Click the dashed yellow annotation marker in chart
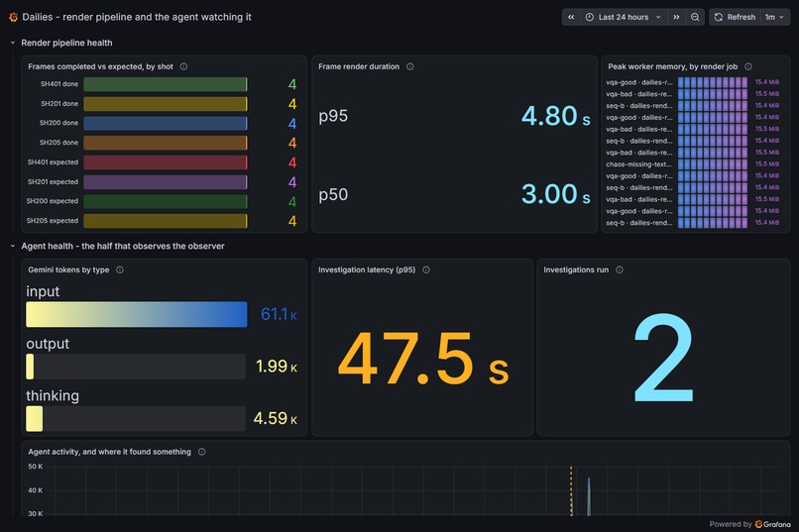Viewport: 799px width, 532px height. tap(571, 491)
